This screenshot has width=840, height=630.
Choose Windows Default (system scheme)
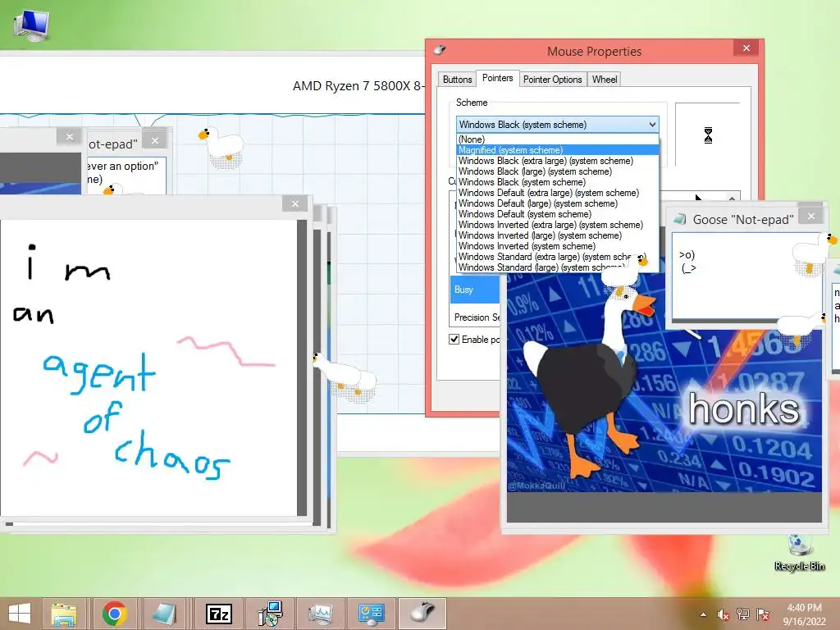tap(557, 214)
